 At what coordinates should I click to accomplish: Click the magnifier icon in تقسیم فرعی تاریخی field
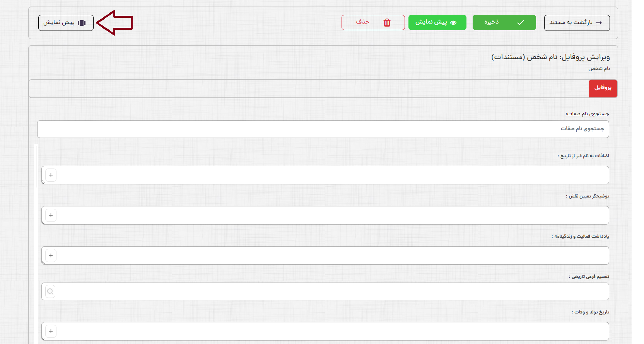coord(50,291)
